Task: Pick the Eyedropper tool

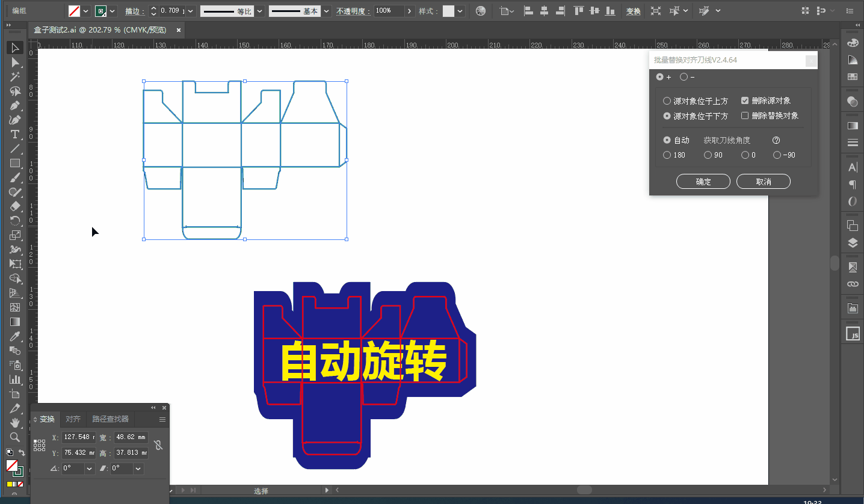Action: 15,336
